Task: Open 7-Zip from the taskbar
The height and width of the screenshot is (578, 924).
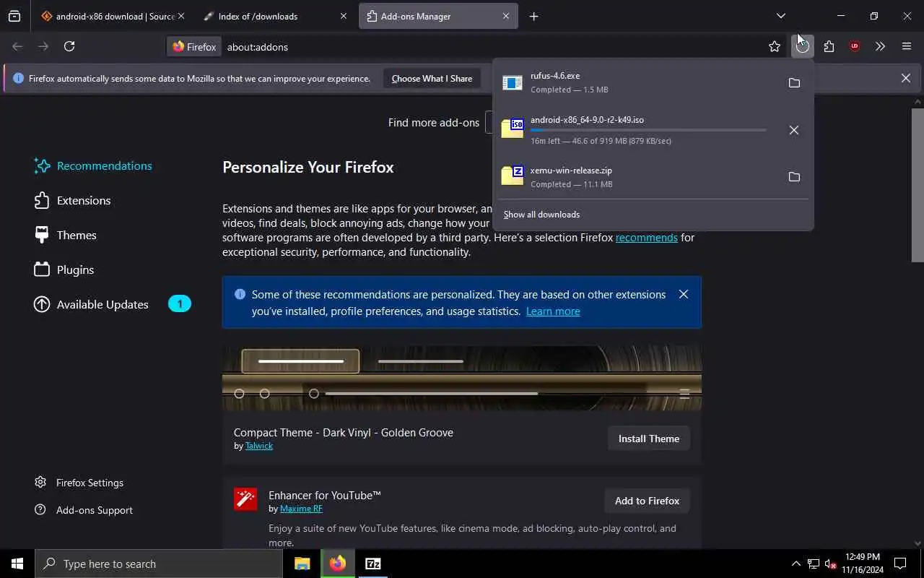Action: [372, 564]
